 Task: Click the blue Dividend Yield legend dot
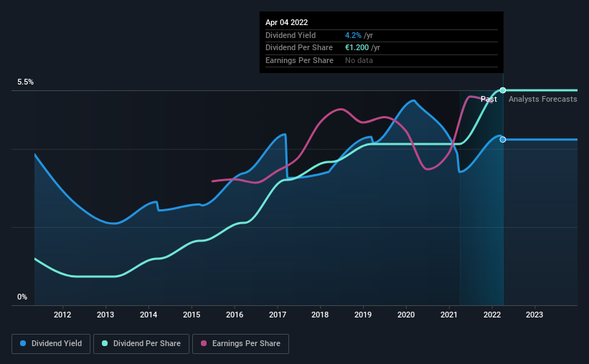pyautogui.click(x=23, y=343)
